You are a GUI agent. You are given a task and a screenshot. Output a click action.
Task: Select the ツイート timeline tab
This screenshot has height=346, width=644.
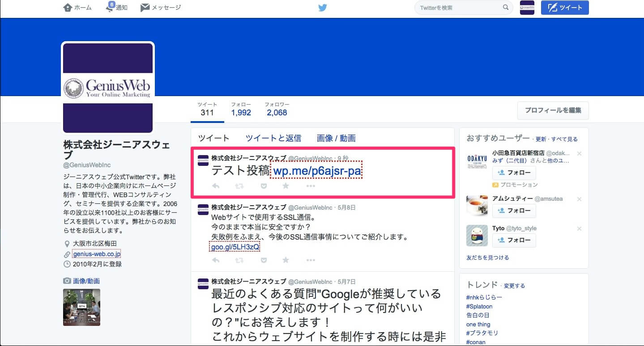tap(214, 138)
